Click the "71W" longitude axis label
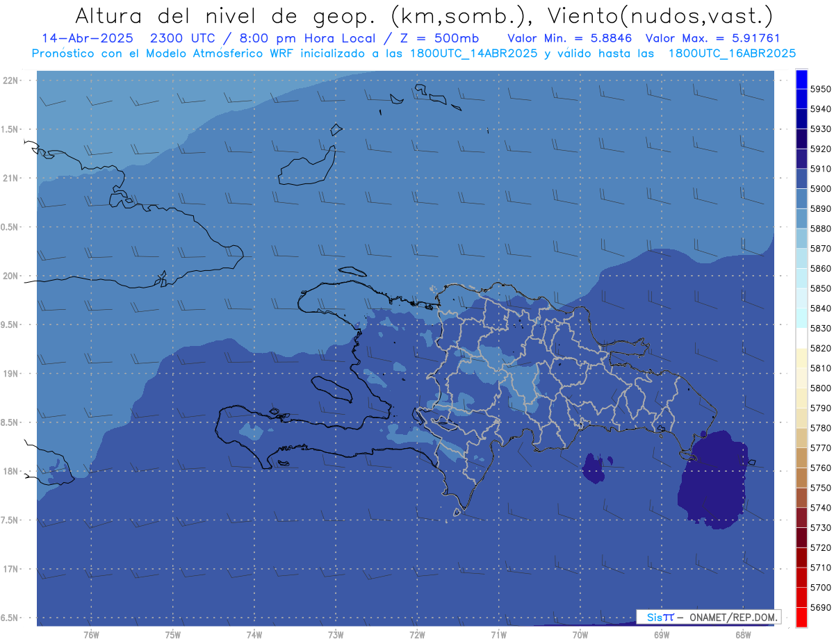This screenshot has width=834, height=644. 498,634
